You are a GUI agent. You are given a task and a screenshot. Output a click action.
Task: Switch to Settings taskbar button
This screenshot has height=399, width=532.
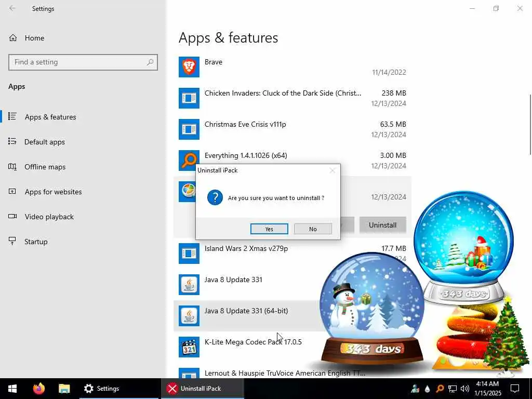tap(119, 389)
